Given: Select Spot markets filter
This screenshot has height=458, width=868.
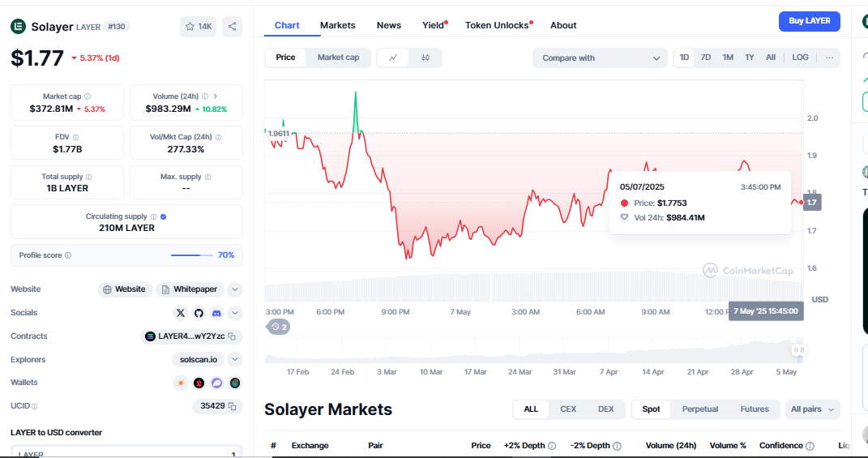Looking at the screenshot, I should pyautogui.click(x=651, y=409).
